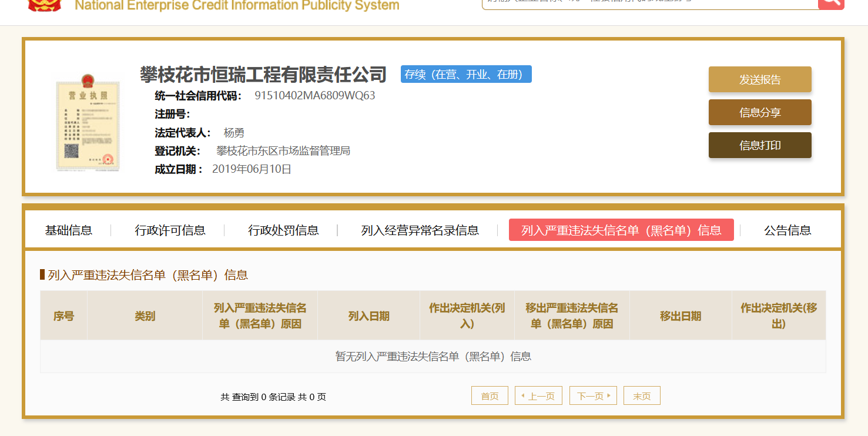Click the 列入严重违法失信名单（黑名单）信息 section heading

coord(148,275)
